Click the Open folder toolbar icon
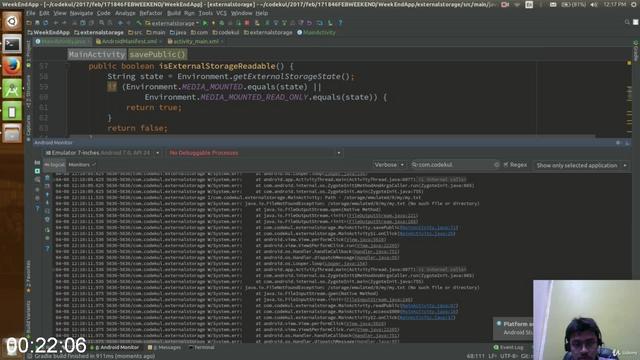 [x=29, y=23]
